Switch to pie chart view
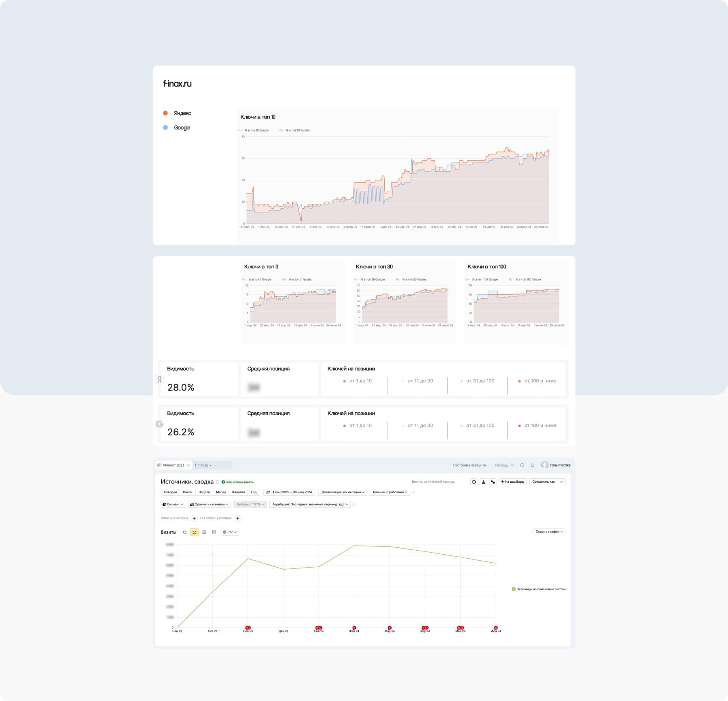The image size is (728, 701). tap(185, 532)
